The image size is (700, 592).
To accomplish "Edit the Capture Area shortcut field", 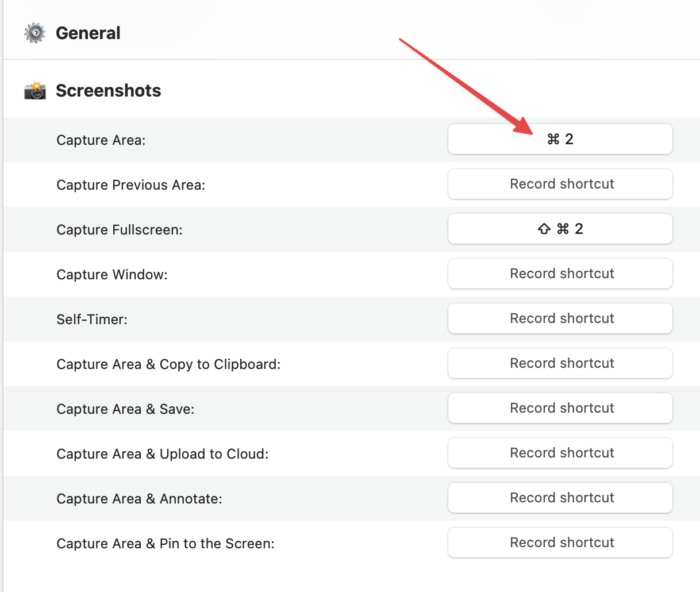I will coord(560,139).
